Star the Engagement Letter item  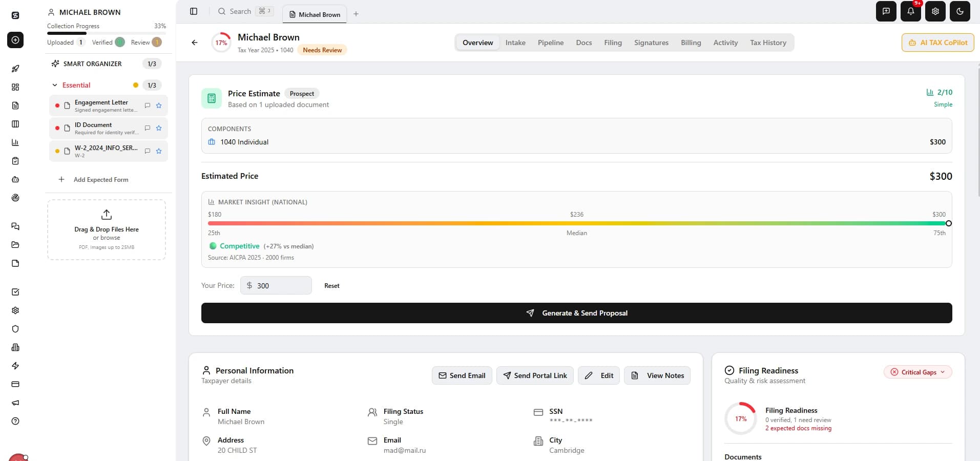159,106
